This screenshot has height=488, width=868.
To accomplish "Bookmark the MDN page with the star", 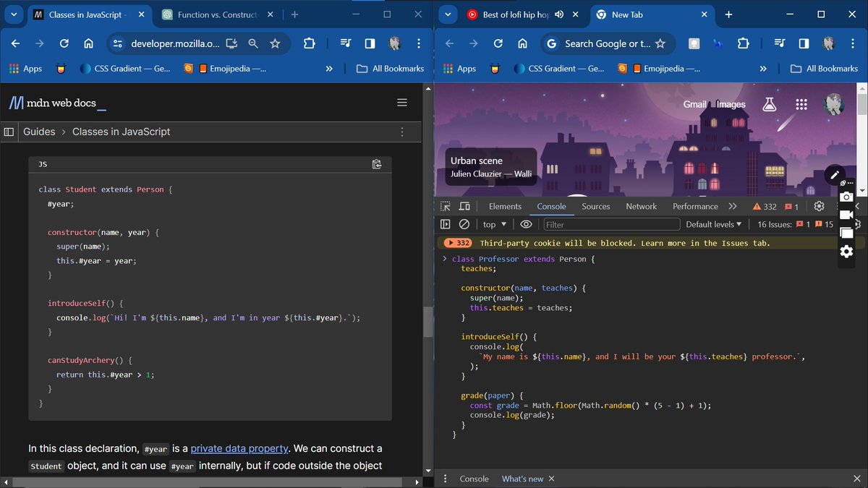I will 275,43.
